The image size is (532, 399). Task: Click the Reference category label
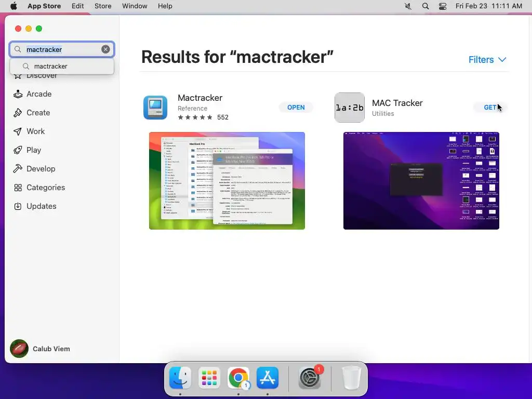[x=192, y=108]
